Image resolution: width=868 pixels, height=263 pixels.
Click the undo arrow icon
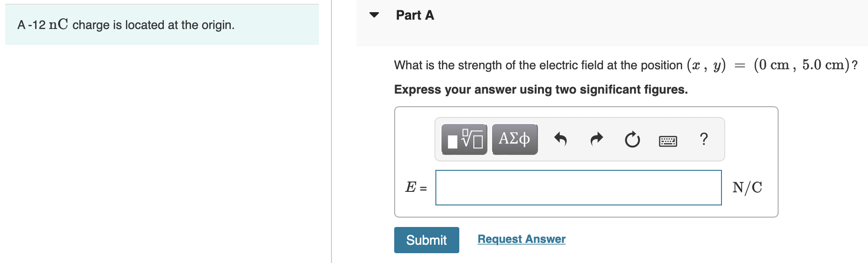tap(560, 139)
